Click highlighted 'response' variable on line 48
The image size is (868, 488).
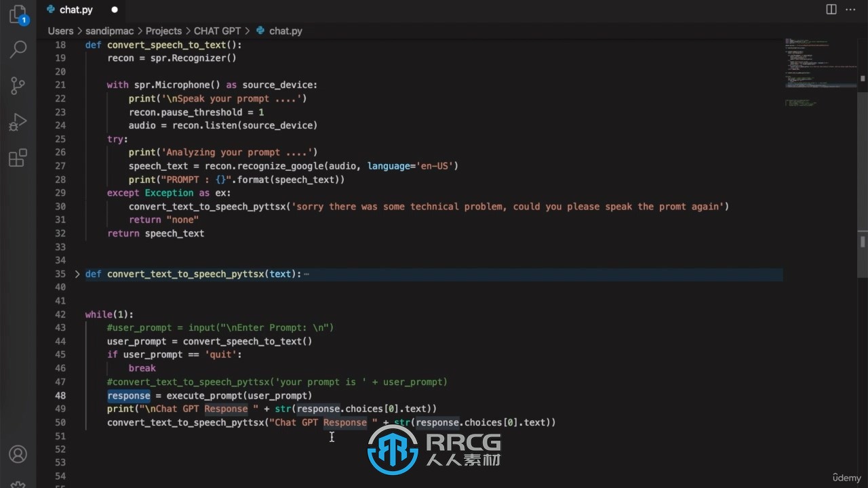point(129,395)
